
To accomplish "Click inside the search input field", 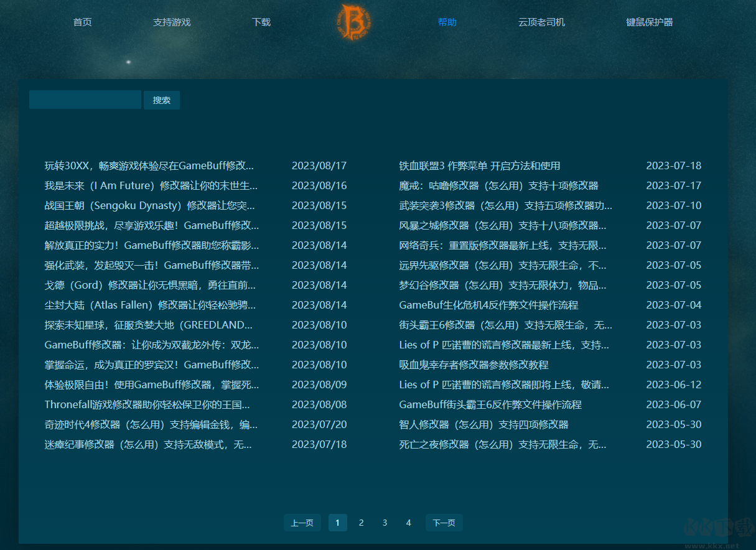I will pos(85,99).
